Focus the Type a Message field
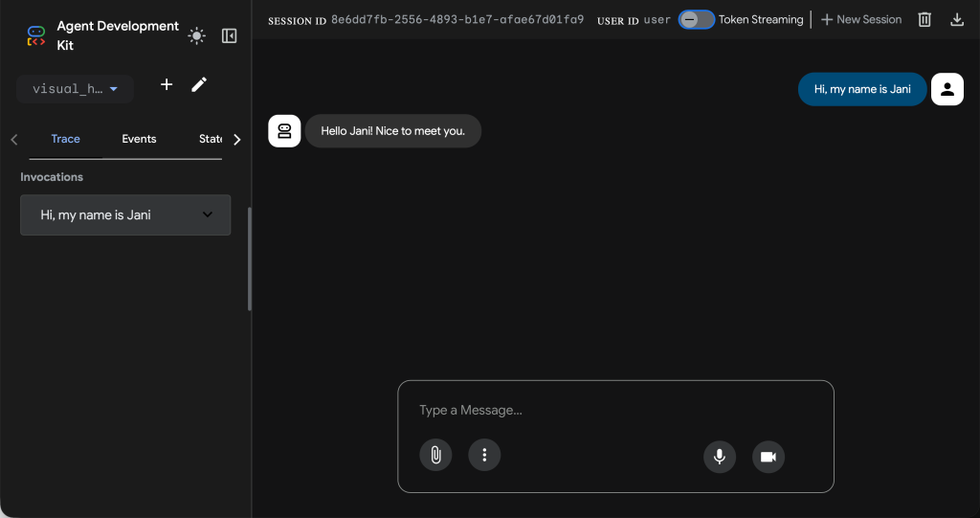980x518 pixels. tap(615, 411)
